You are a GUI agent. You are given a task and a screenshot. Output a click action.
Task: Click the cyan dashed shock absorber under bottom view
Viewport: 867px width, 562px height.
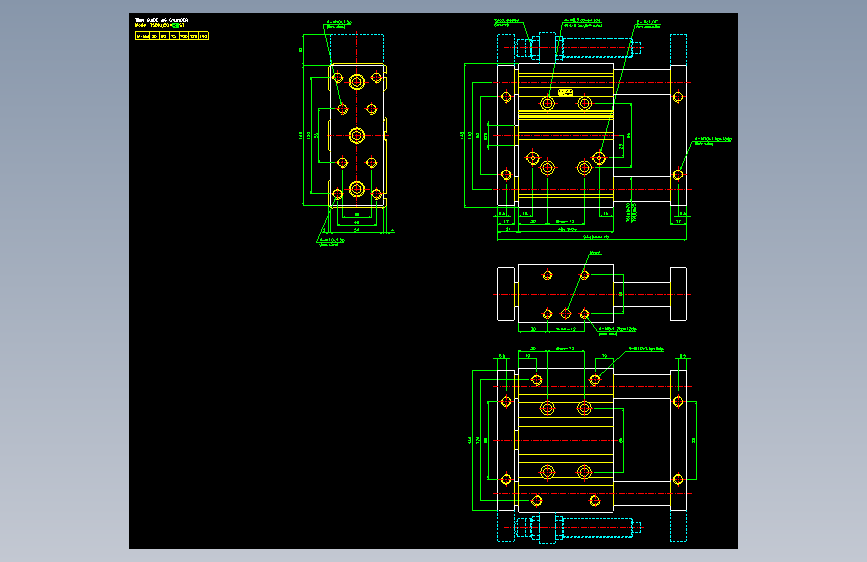tap(578, 527)
